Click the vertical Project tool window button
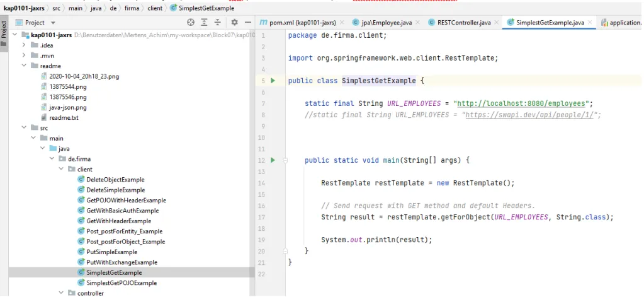The height and width of the screenshot is (297, 644). click(4, 34)
